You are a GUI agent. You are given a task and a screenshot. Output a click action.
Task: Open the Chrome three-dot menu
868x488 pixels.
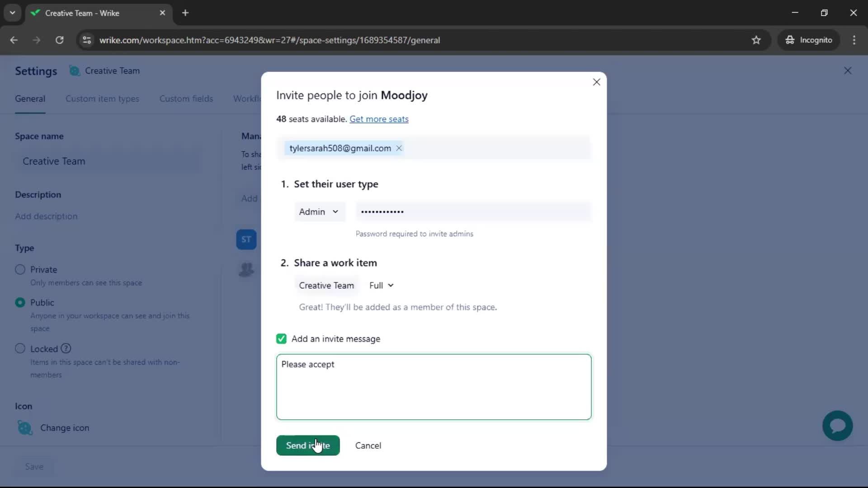[854, 40]
